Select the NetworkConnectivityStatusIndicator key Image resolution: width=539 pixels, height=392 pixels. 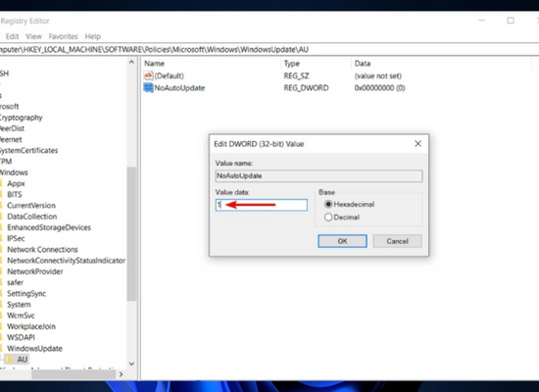pyautogui.click(x=66, y=261)
